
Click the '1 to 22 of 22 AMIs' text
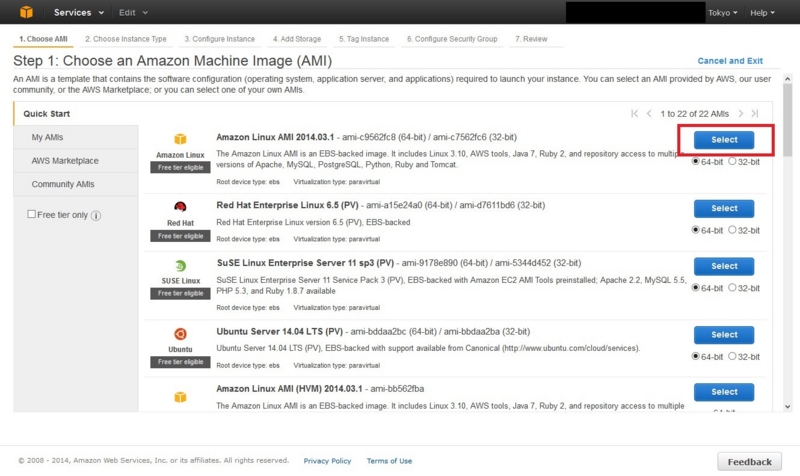point(694,114)
